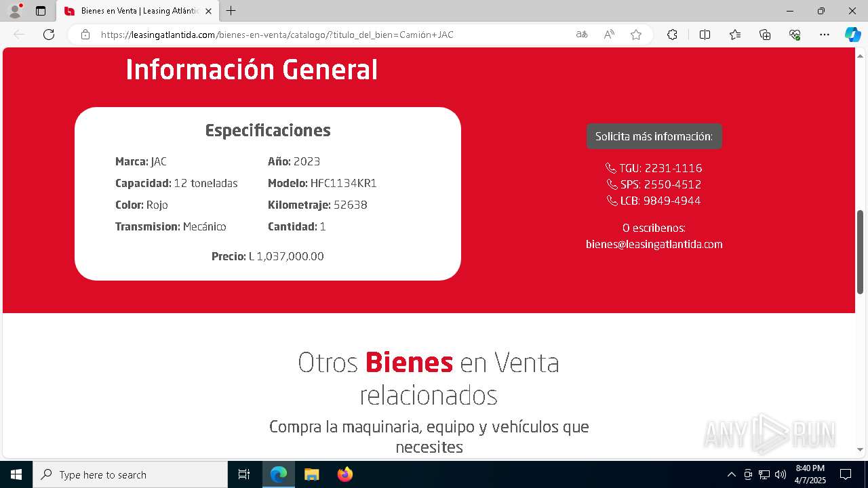This screenshot has height=488, width=868.
Task: Click the phone icon beside SPS
Action: [612, 184]
